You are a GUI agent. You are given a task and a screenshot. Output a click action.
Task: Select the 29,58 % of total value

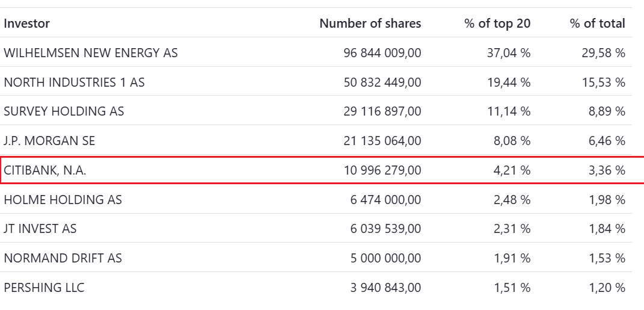click(604, 53)
